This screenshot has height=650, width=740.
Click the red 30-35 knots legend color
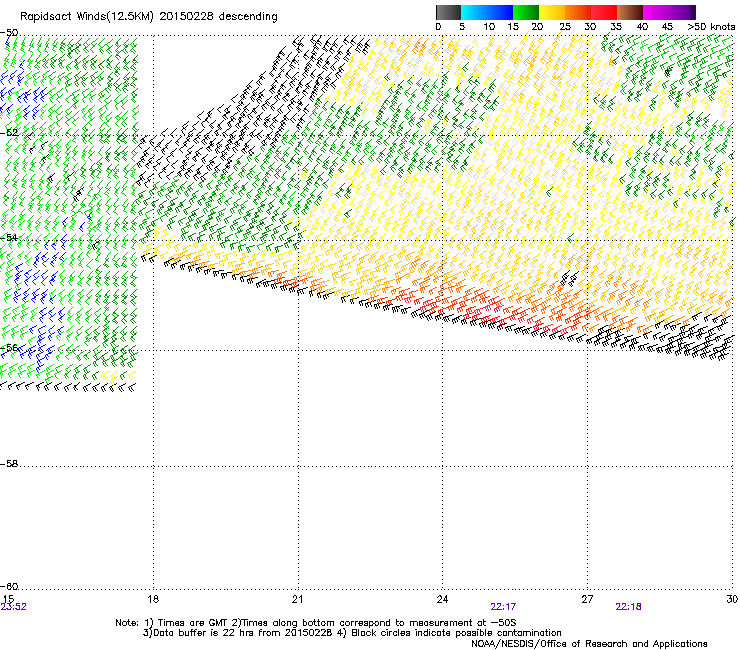pyautogui.click(x=604, y=12)
